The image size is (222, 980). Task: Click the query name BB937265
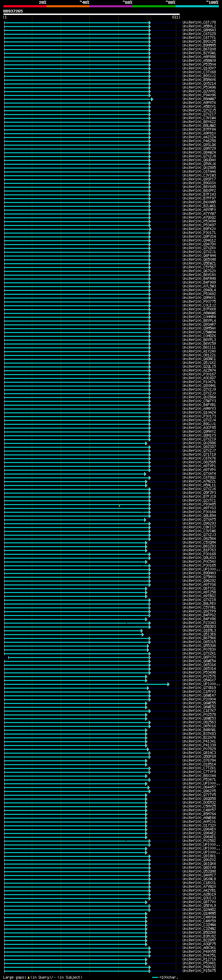[13, 11]
